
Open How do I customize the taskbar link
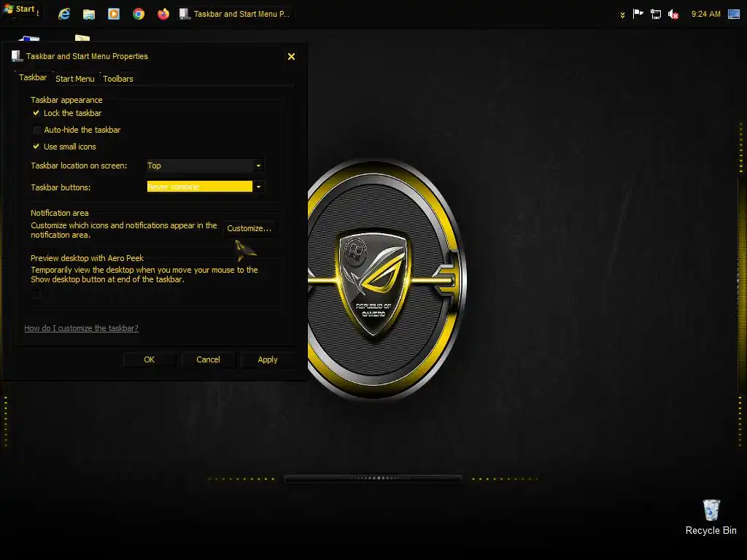coord(81,328)
